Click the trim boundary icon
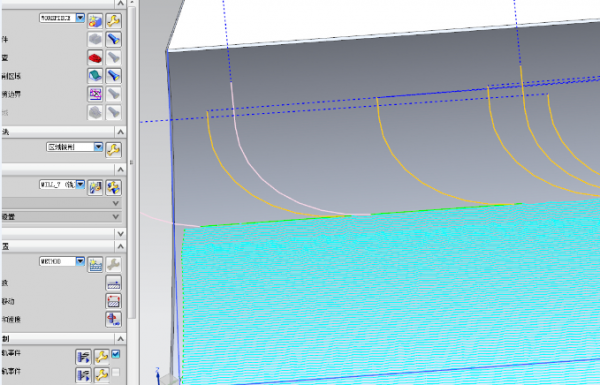The height and width of the screenshot is (385, 600). 95,94
